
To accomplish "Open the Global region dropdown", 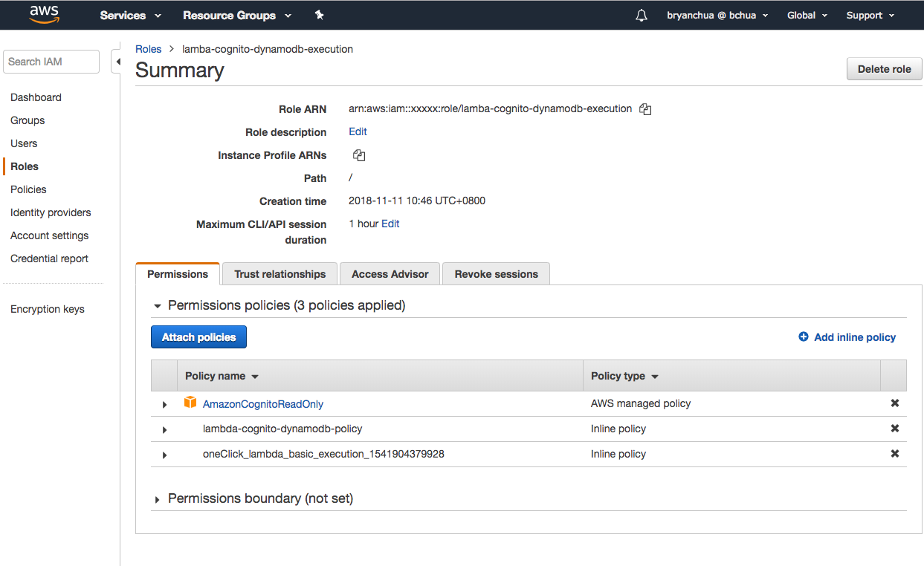I will coord(807,15).
